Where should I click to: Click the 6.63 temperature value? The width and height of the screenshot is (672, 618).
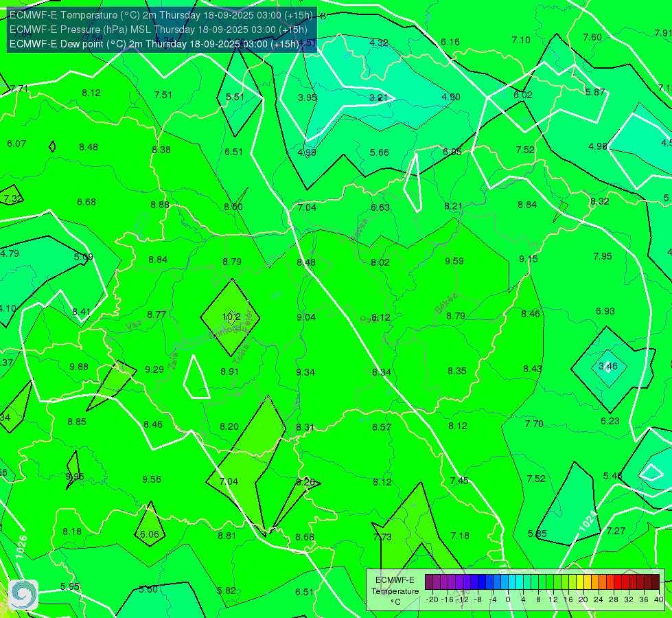(380, 207)
